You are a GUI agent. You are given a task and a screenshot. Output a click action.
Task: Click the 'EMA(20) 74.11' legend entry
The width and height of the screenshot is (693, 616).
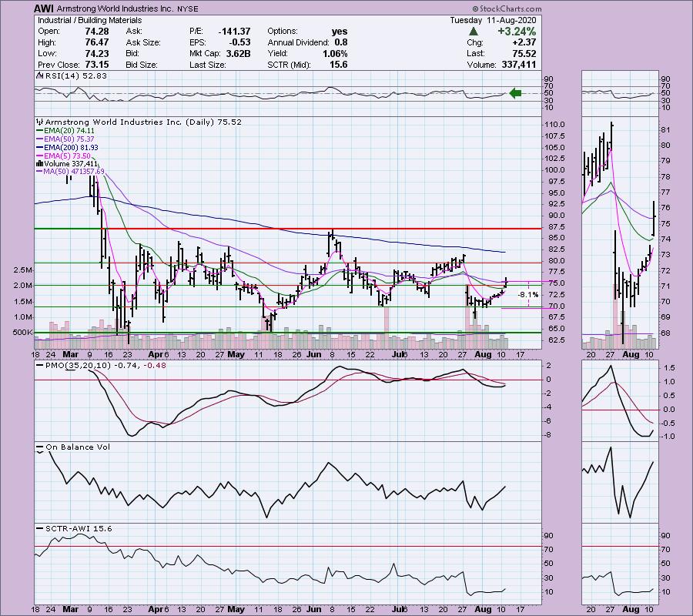pos(69,131)
